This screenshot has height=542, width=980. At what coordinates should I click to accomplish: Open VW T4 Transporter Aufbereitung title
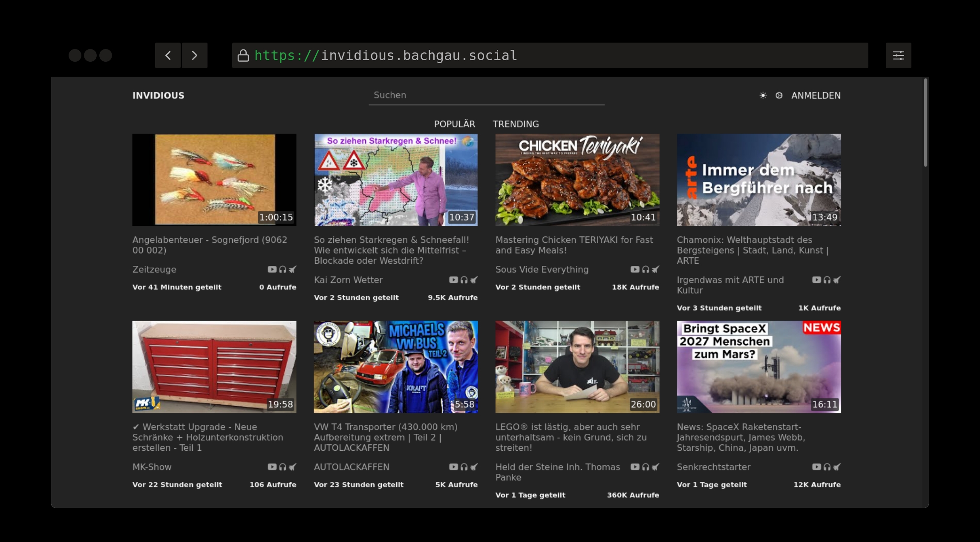click(x=386, y=437)
